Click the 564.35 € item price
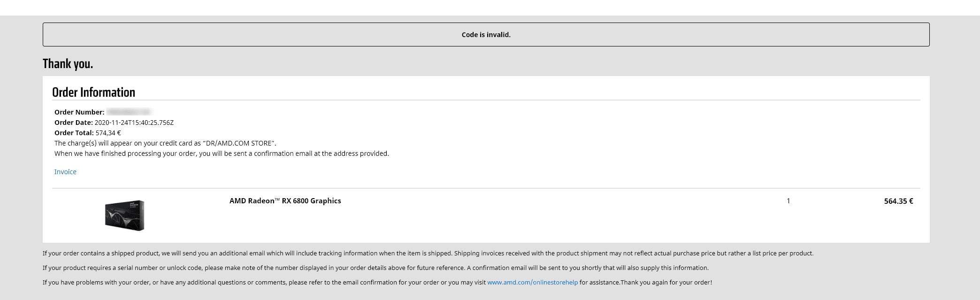This screenshot has height=300, width=980. click(x=898, y=201)
